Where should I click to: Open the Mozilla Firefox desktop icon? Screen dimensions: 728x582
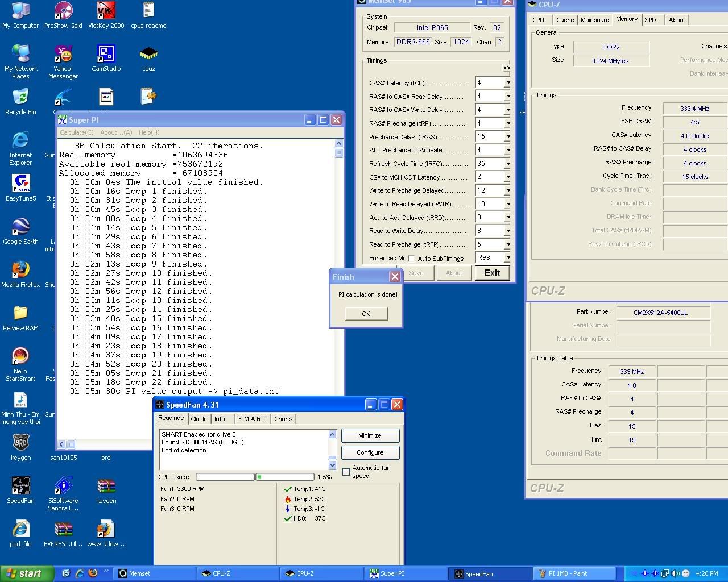tap(20, 275)
